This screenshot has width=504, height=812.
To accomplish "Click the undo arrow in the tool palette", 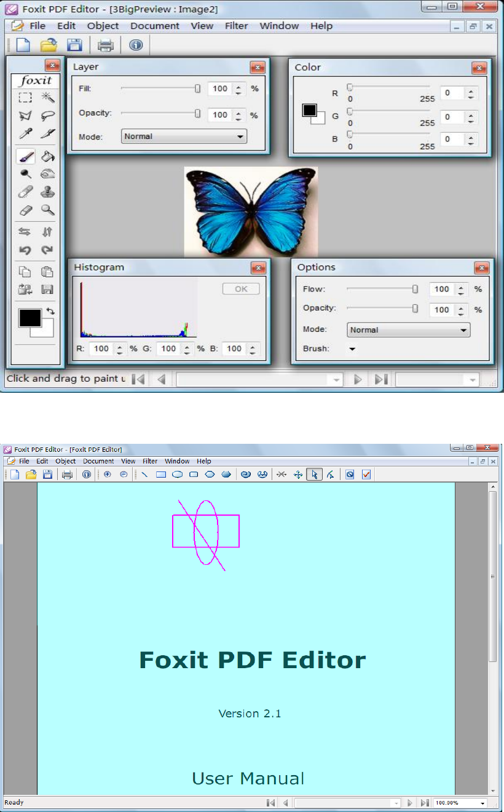I will (25, 250).
